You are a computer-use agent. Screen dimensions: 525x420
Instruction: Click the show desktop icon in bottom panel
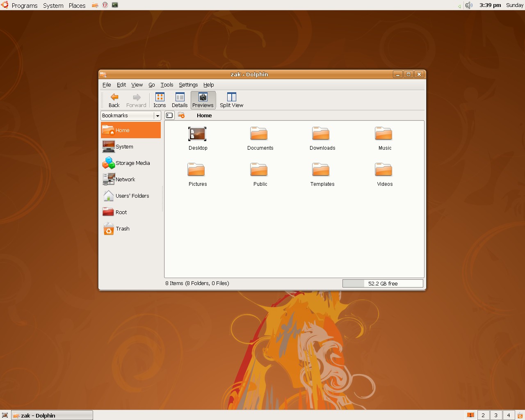[x=5, y=415]
